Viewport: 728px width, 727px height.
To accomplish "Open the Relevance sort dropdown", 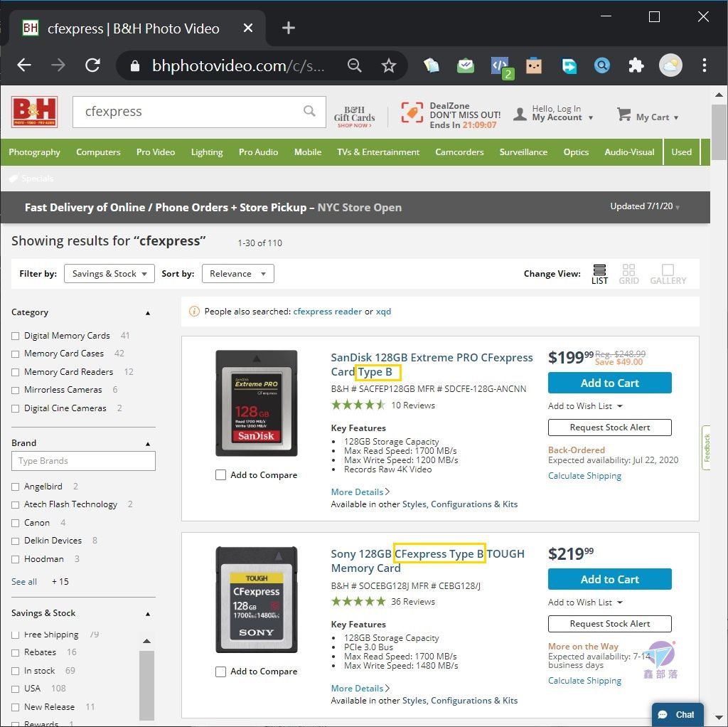I will pyautogui.click(x=237, y=274).
